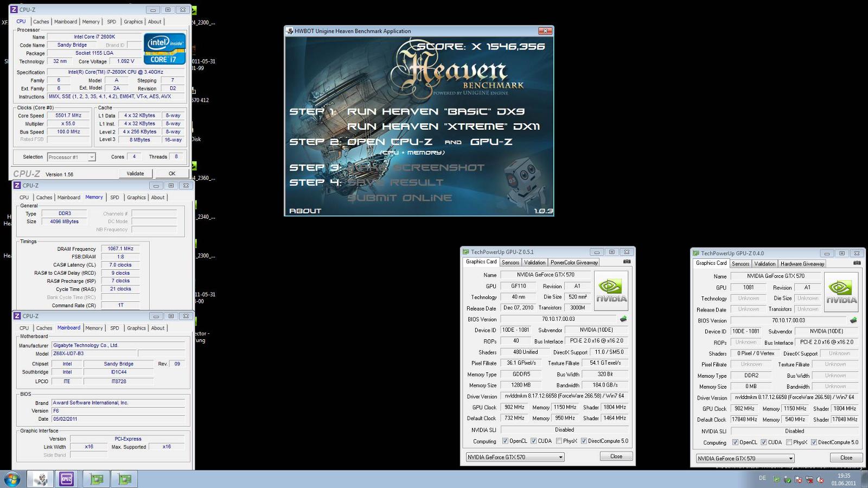Click the Validate button in CPU-Z
Viewport: 868px width, 488px height.
(135, 173)
